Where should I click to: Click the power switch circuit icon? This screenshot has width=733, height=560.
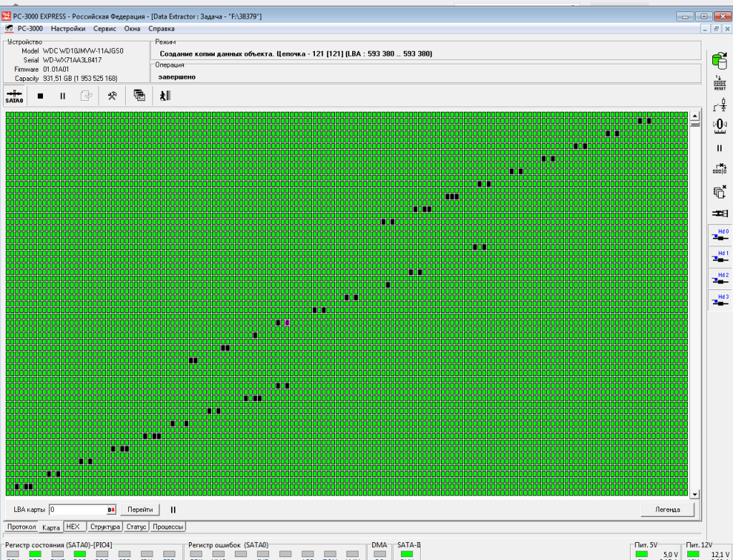(720, 105)
